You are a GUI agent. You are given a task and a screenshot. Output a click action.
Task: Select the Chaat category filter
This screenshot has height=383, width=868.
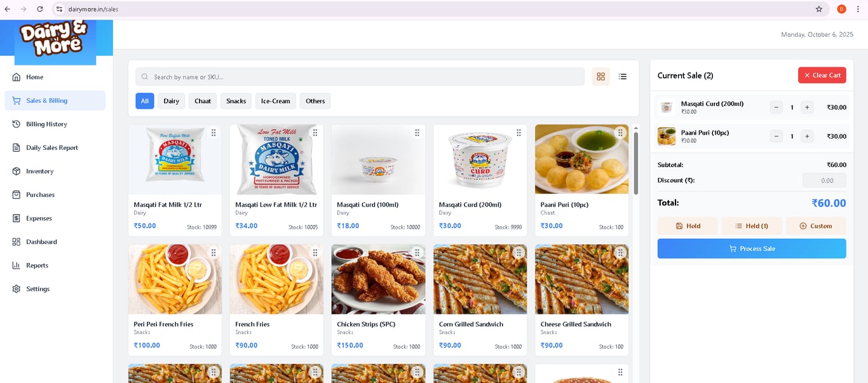(x=203, y=101)
